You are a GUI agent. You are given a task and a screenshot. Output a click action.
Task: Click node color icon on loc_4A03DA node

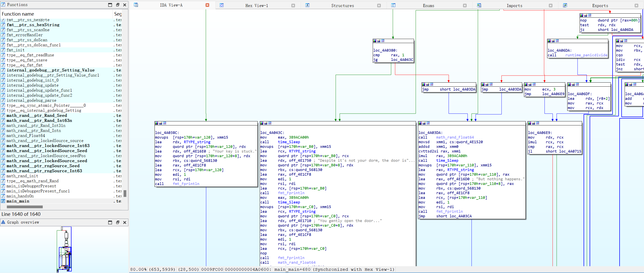coord(420,123)
